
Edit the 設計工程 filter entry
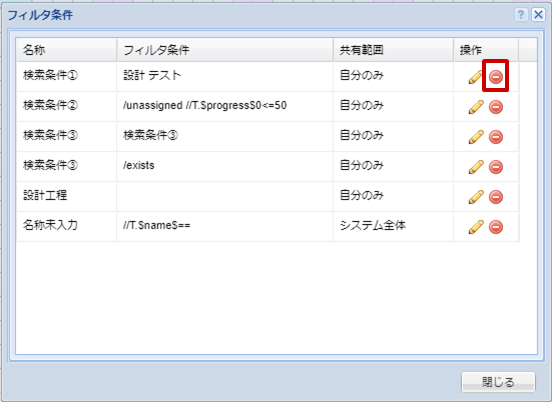tap(476, 196)
